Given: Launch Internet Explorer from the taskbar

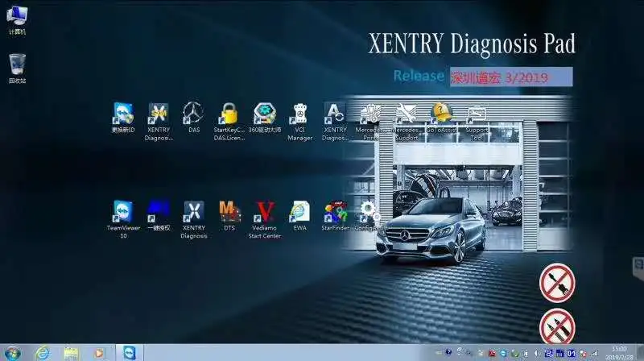Looking at the screenshot, I should pyautogui.click(x=43, y=353).
